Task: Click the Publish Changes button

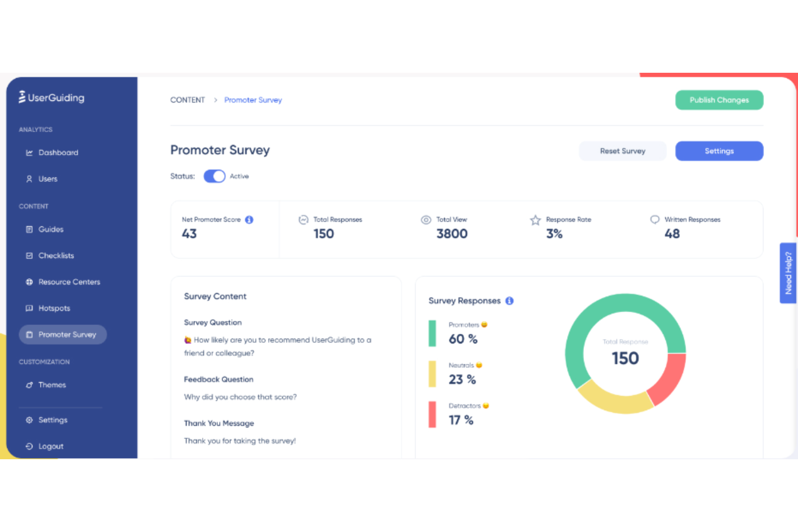Action: (x=719, y=100)
